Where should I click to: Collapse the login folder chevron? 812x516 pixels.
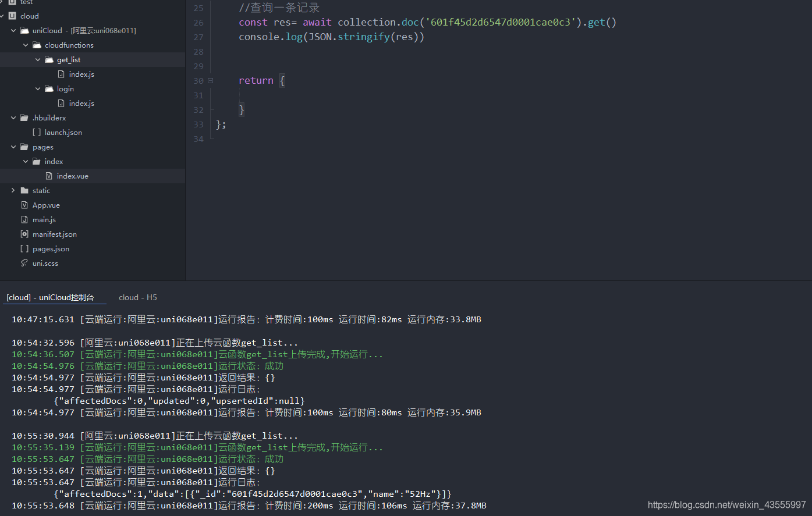point(38,89)
